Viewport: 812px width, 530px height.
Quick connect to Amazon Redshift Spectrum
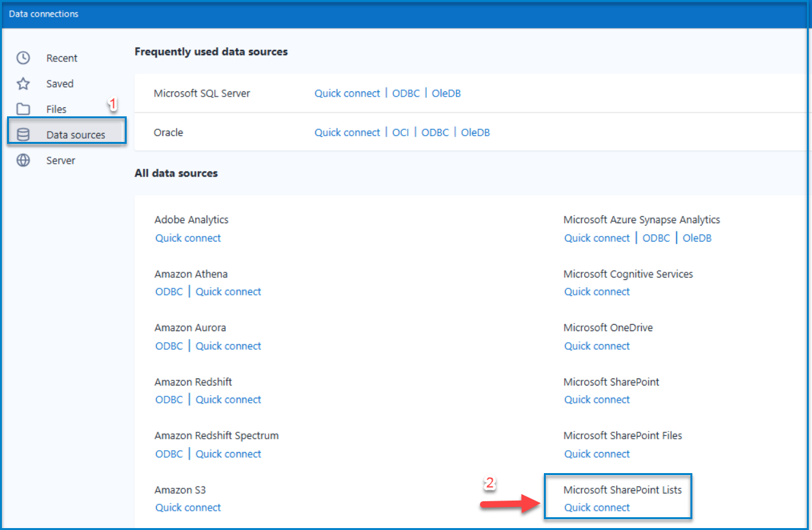(x=228, y=454)
